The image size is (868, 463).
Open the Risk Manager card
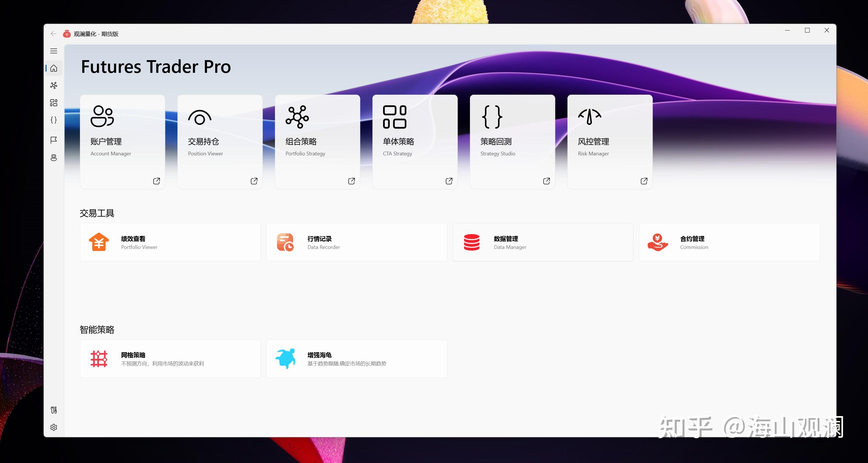[x=609, y=142]
